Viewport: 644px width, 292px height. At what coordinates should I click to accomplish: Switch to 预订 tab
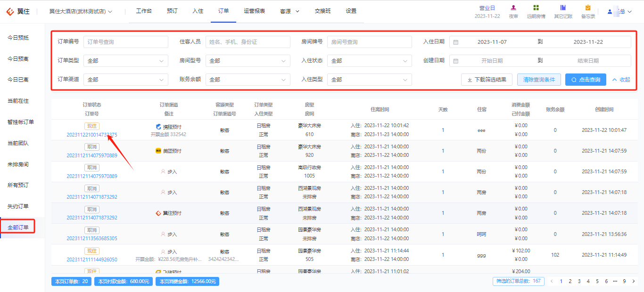tap(172, 11)
